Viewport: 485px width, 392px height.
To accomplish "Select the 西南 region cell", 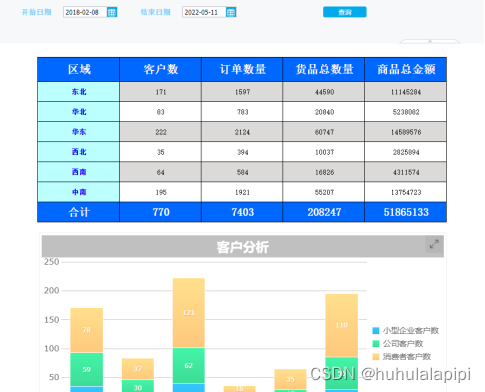I will pyautogui.click(x=79, y=172).
